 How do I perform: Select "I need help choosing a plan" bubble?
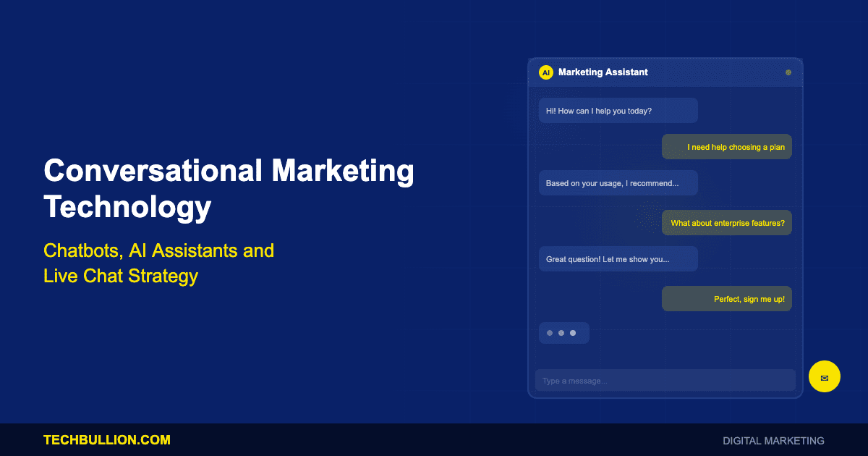(x=726, y=147)
